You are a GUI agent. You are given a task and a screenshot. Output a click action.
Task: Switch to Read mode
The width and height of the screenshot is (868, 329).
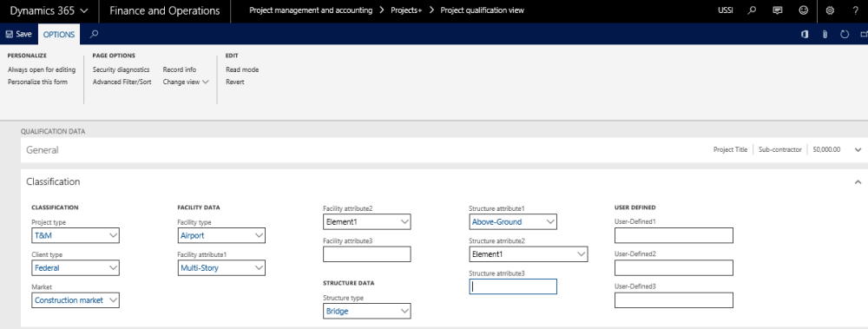tap(242, 69)
